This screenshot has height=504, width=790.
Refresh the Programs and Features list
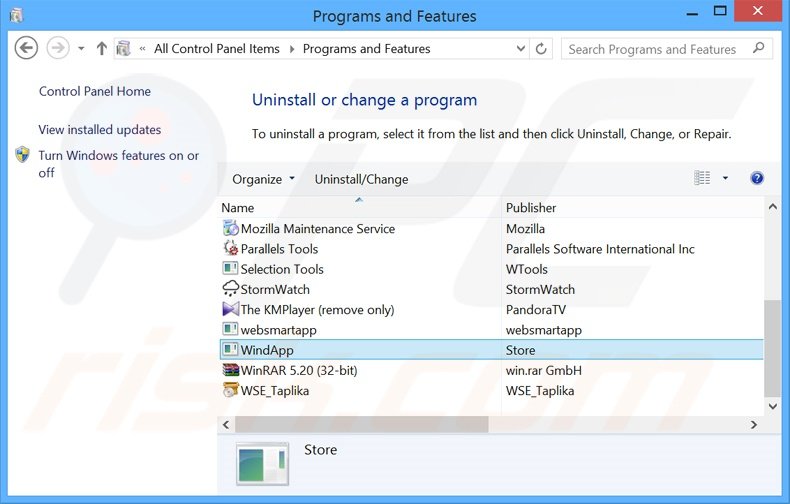tap(541, 49)
